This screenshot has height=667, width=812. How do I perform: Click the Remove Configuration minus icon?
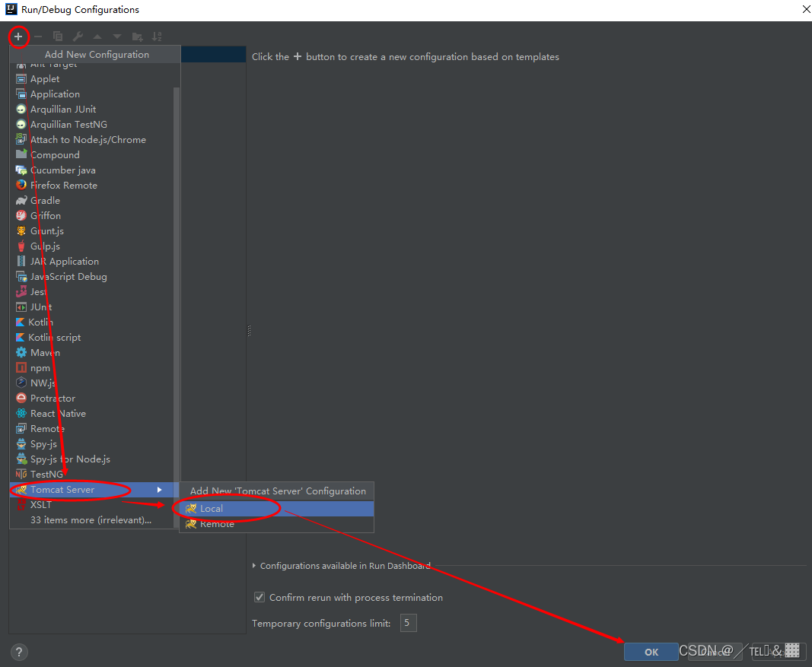(38, 36)
